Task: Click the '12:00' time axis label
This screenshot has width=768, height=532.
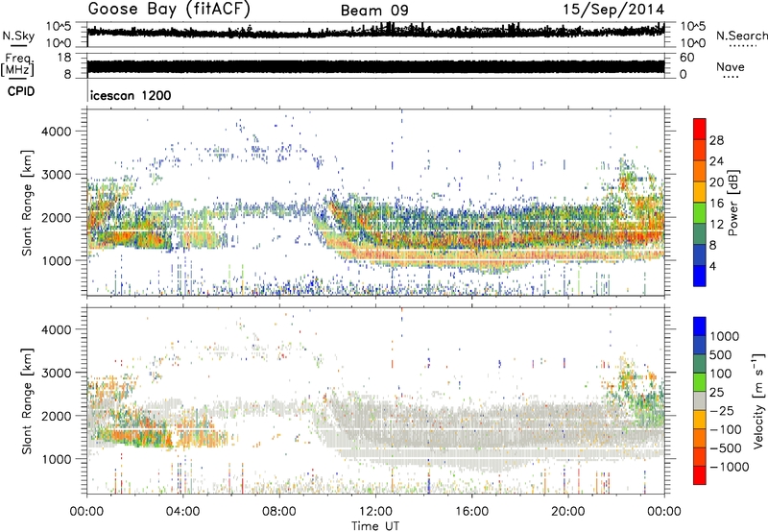Action: coord(375,511)
